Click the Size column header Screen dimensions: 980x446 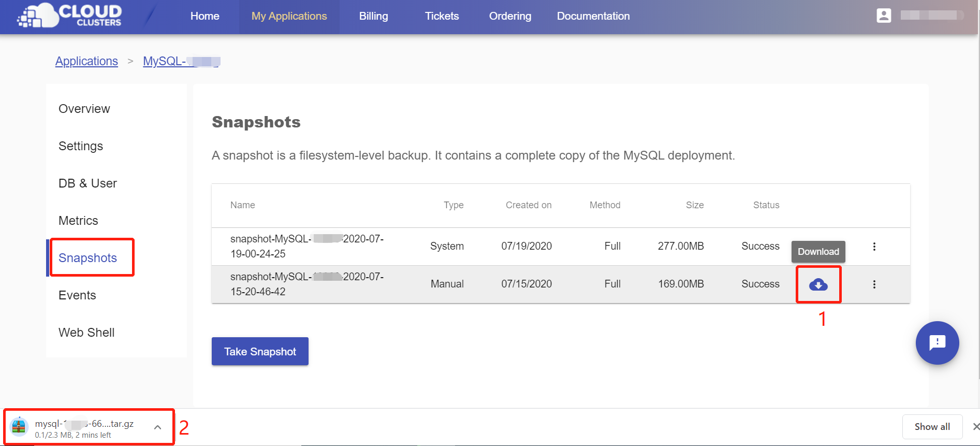pyautogui.click(x=695, y=205)
